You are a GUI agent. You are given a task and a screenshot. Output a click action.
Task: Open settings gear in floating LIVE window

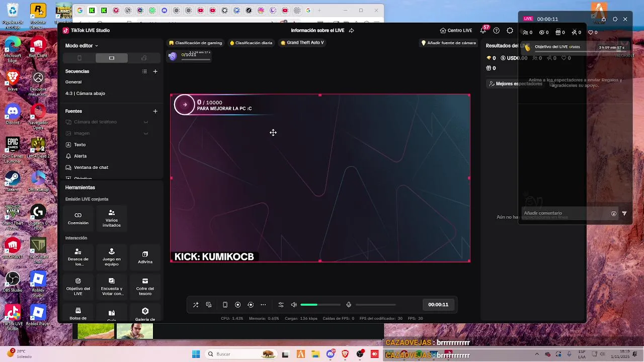click(615, 19)
